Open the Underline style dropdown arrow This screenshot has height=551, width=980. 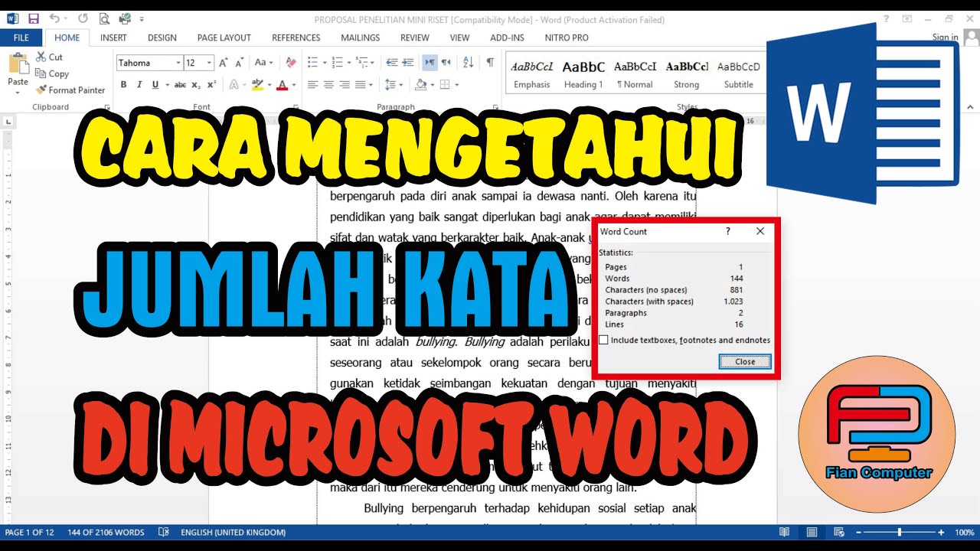tap(167, 85)
